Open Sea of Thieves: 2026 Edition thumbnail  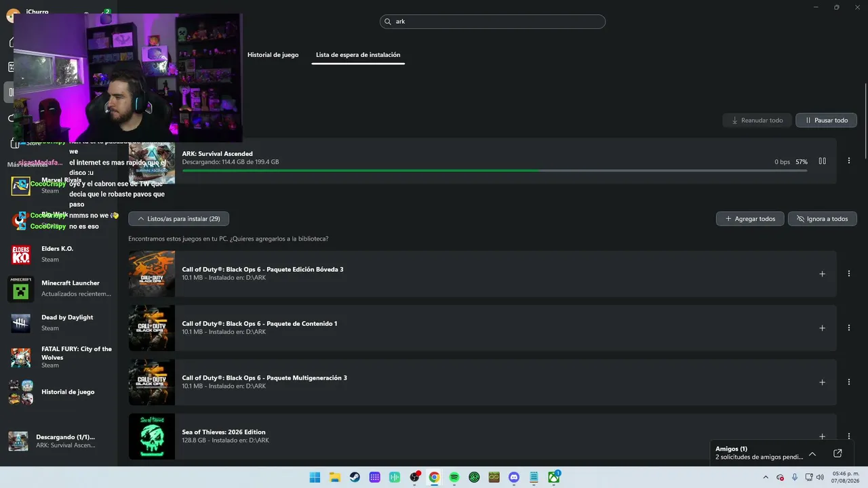[x=152, y=436]
